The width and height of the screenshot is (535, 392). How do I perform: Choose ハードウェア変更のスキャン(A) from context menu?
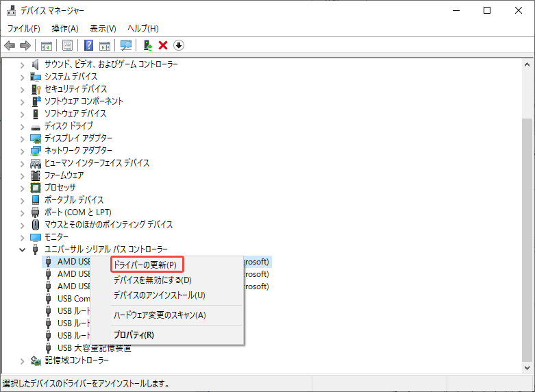(x=167, y=315)
